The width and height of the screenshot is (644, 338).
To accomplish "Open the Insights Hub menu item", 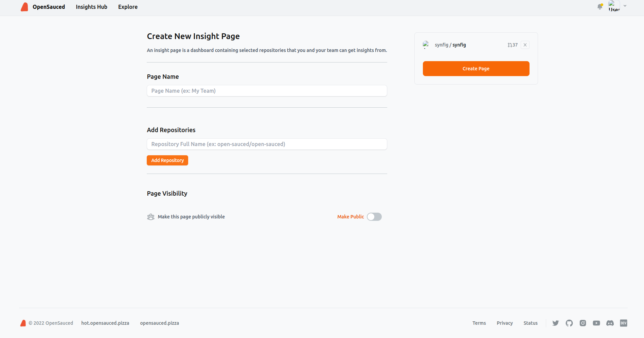I will pos(91,7).
